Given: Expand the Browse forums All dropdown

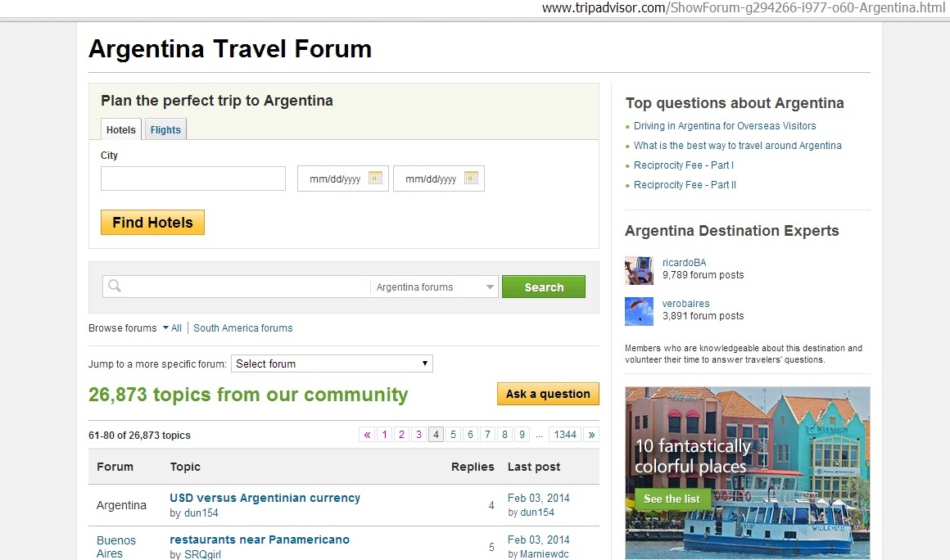Looking at the screenshot, I should (x=172, y=328).
